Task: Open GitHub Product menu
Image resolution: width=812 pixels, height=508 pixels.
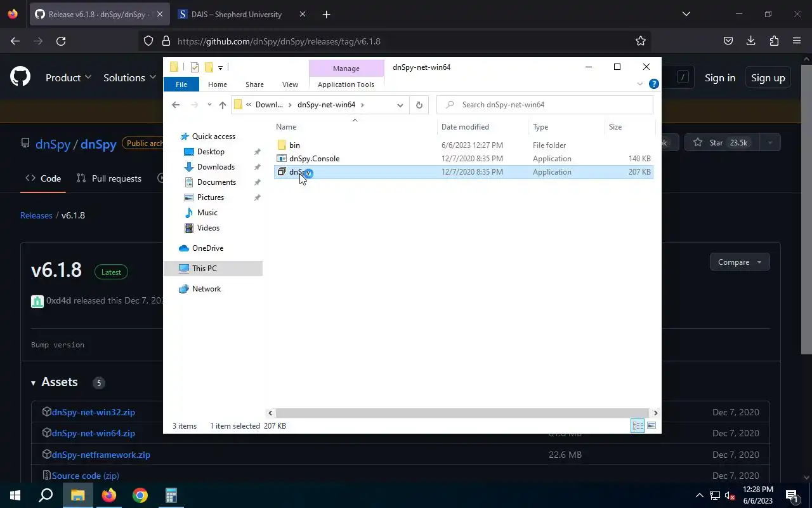Action: click(69, 77)
